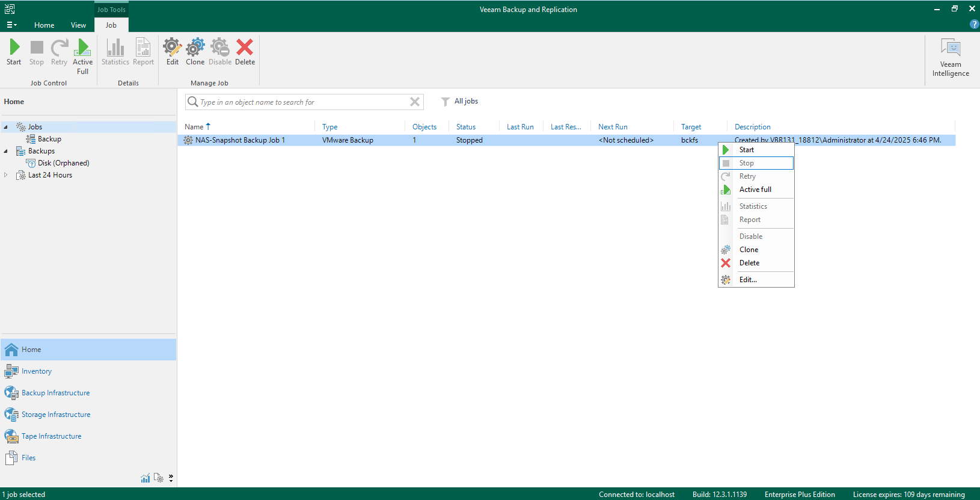Click the All jobs filter
The image size is (980, 500).
point(460,101)
